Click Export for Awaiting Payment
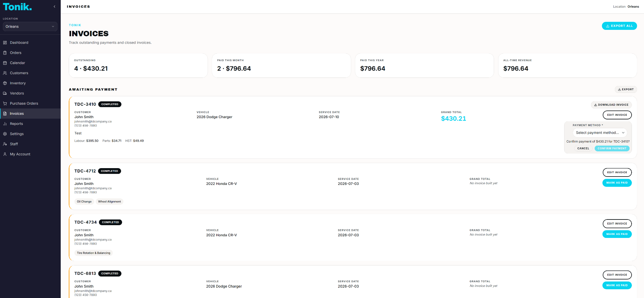Image resolution: width=644 pixels, height=298 pixels. 626,89
